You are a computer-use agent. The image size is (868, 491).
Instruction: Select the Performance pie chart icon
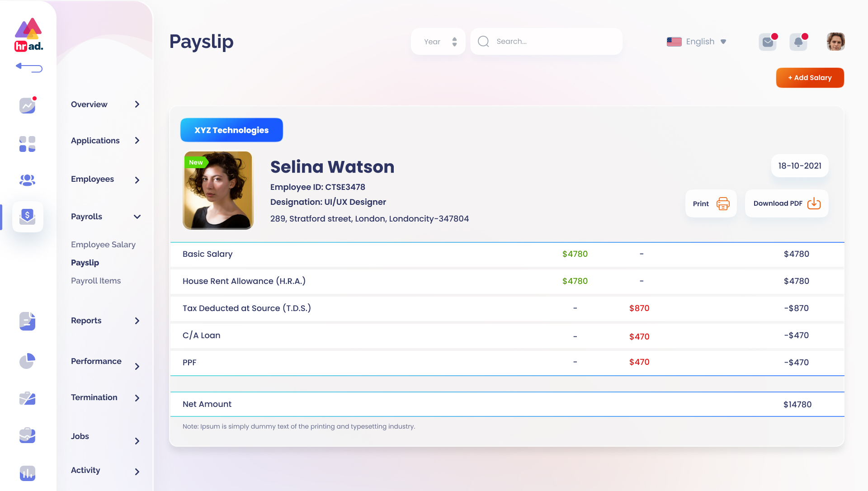(27, 361)
